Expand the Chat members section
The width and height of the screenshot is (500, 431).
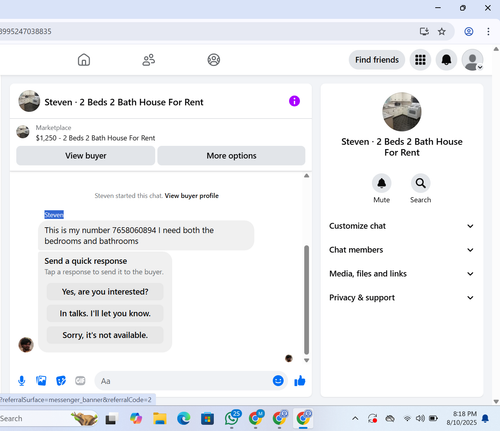[401, 250]
